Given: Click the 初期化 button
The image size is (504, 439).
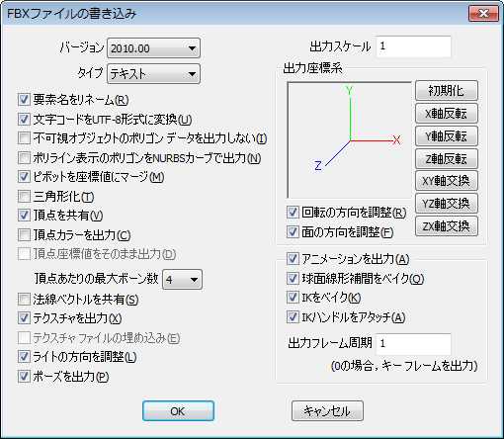Looking at the screenshot, I should click(x=447, y=90).
